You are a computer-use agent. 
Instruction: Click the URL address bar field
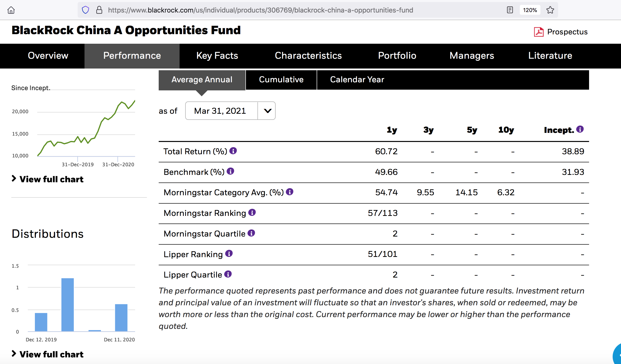point(260,10)
